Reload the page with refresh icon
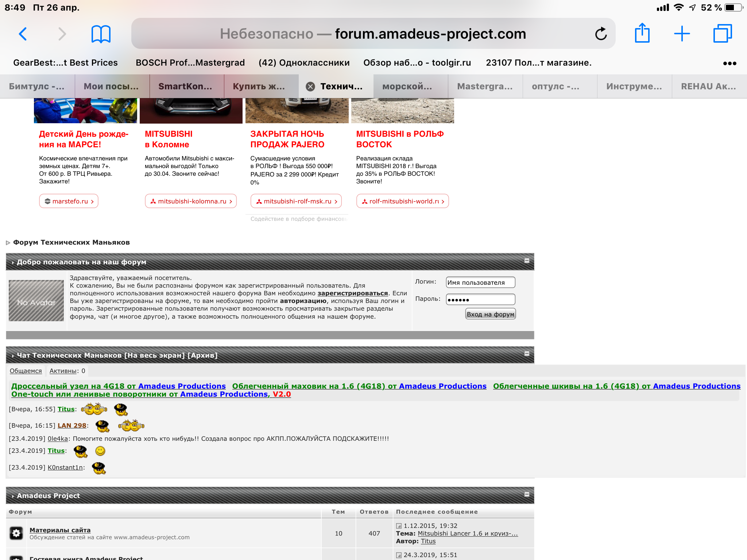This screenshot has width=747, height=560. (x=601, y=34)
